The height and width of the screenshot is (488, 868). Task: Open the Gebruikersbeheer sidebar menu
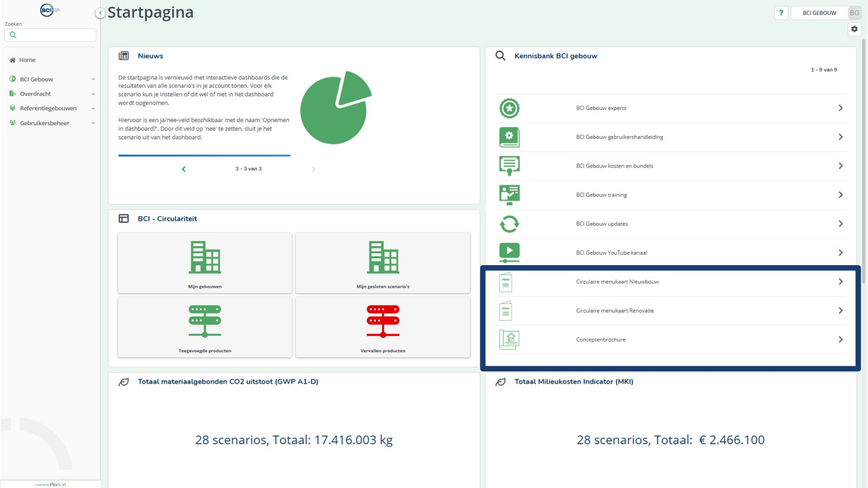[x=44, y=123]
